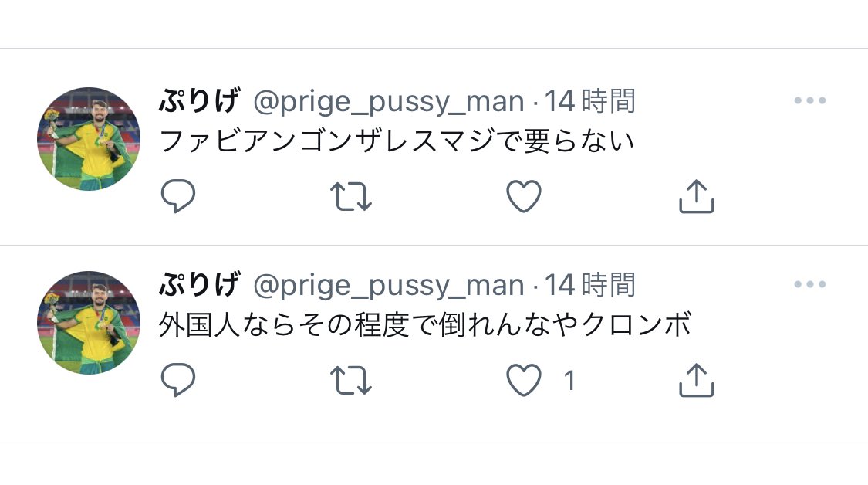Open @prige_pussy_man handle in second tweet
The width and height of the screenshot is (868, 485).
pyautogui.click(x=389, y=286)
